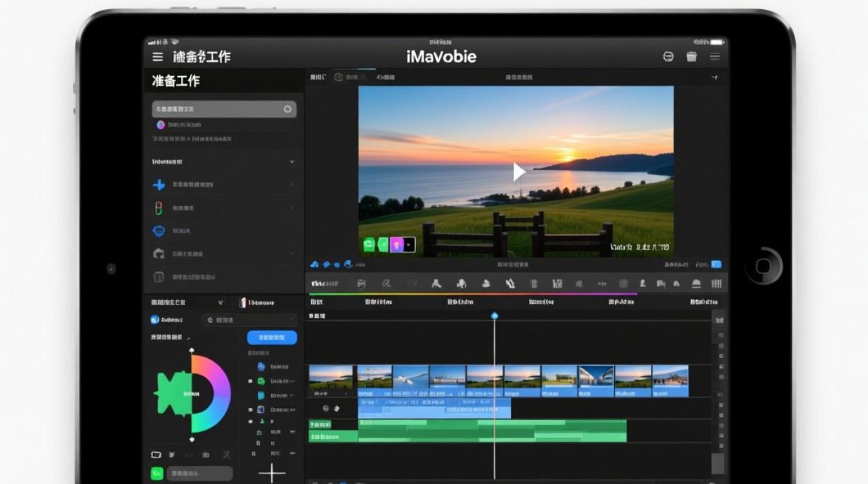This screenshot has height=484, width=868.
Task: Click the top handle of the color wheel
Action: [192, 350]
